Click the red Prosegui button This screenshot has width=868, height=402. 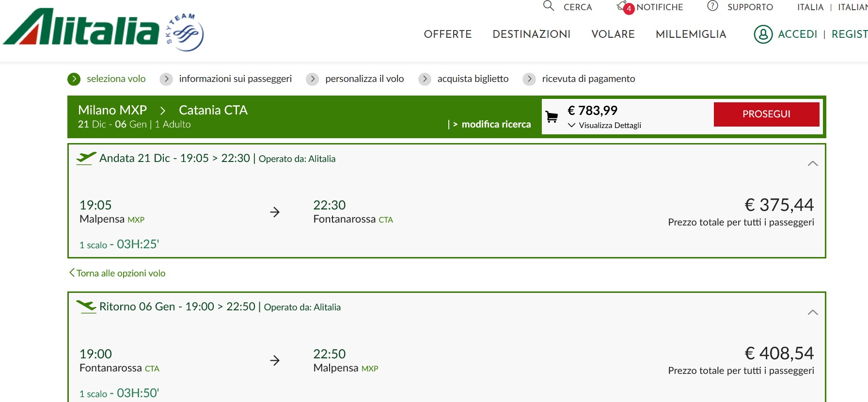pyautogui.click(x=766, y=114)
